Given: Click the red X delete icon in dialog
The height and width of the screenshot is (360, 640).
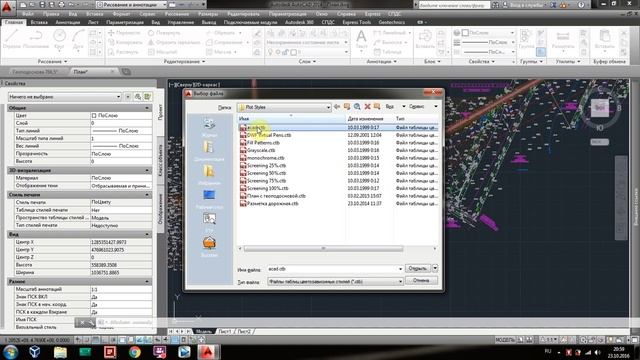Looking at the screenshot, I should (x=367, y=107).
